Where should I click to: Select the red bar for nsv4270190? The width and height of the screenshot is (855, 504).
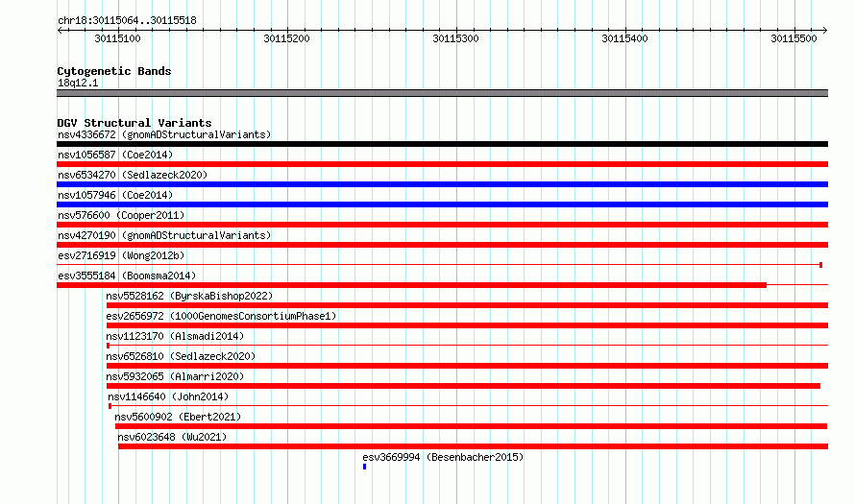[442, 245]
